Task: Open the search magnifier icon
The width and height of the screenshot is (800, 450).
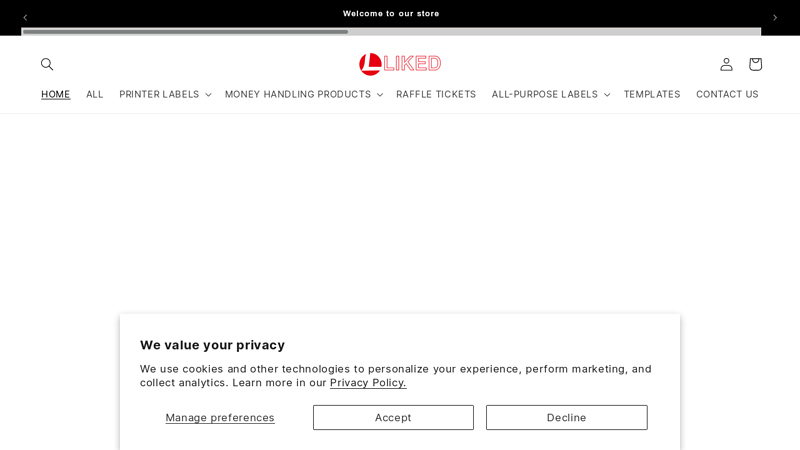Action: click(x=47, y=64)
